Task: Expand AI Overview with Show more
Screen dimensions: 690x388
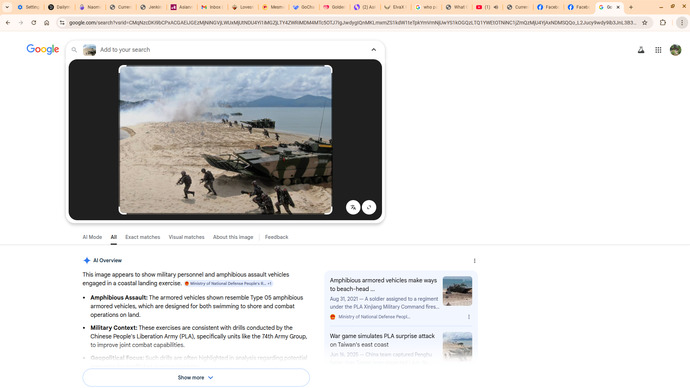Action: (196, 377)
